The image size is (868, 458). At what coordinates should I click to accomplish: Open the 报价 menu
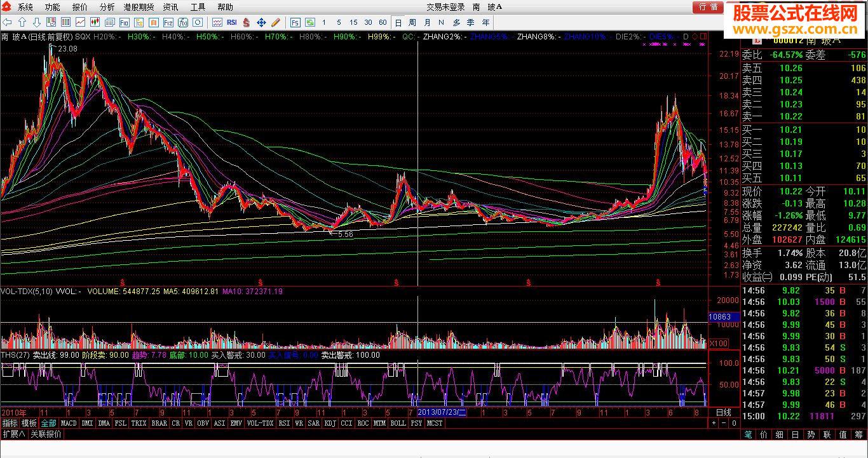80,7
